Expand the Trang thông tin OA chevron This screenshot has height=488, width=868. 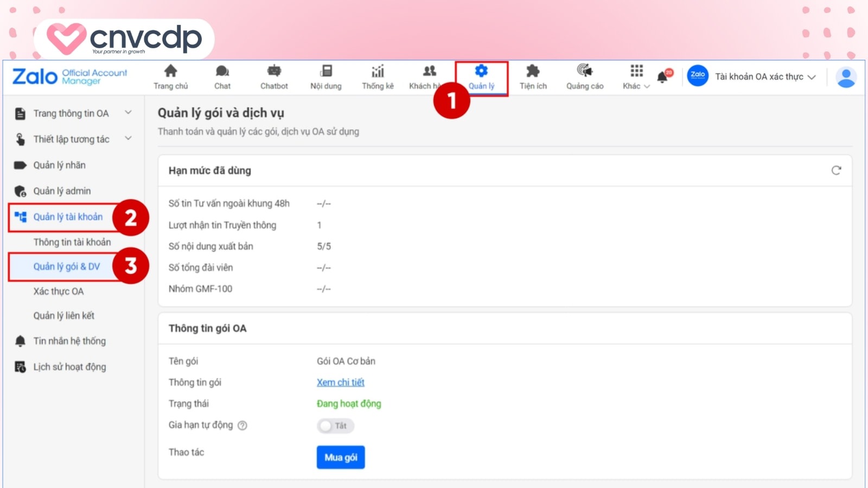(129, 113)
